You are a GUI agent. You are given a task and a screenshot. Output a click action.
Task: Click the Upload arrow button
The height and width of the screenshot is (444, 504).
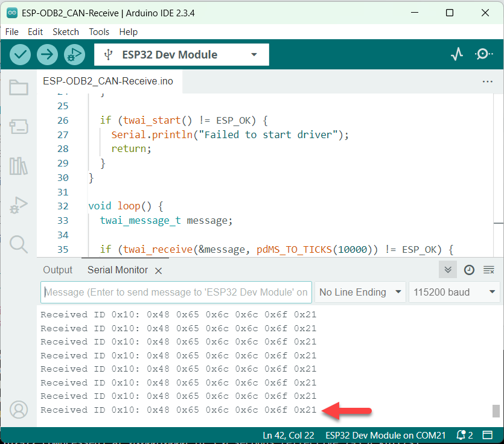pos(47,55)
